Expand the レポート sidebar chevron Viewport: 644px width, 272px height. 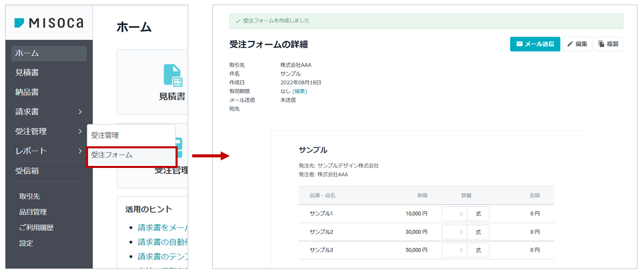point(80,151)
